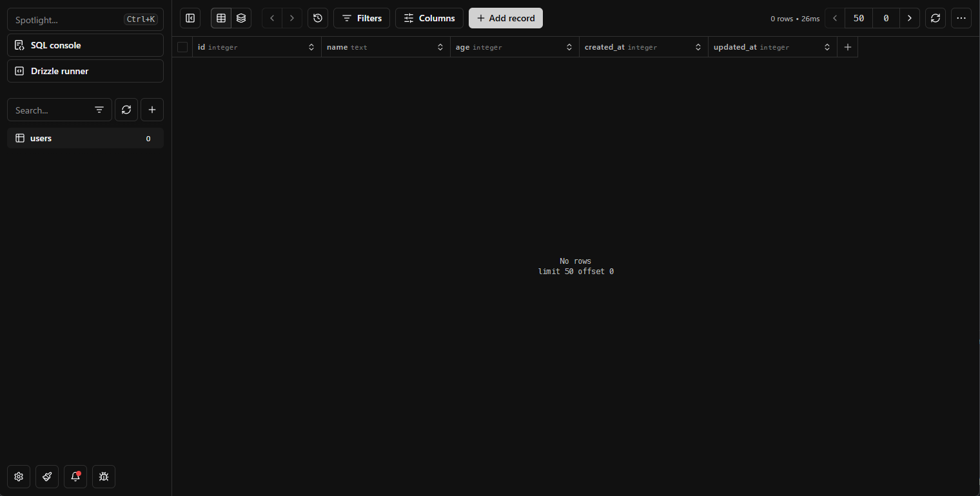Viewport: 980px width, 496px height.
Task: Select the users table
Action: pyautogui.click(x=84, y=138)
